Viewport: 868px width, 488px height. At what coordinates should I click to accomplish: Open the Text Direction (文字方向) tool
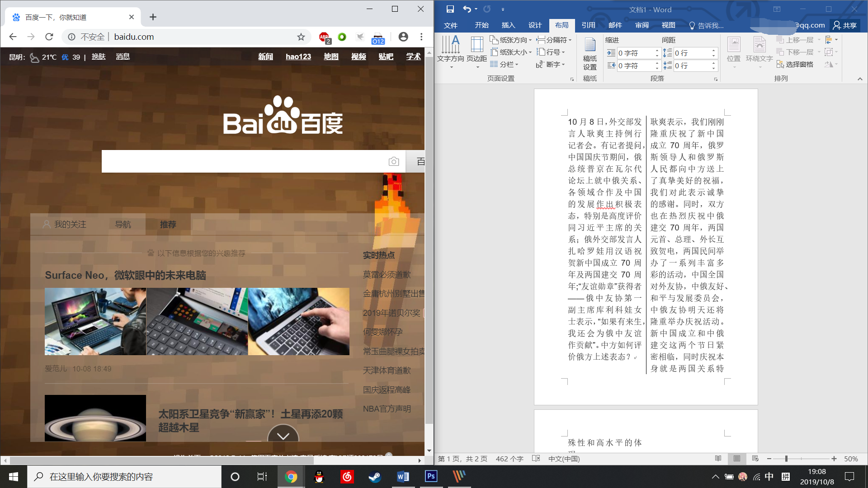pyautogui.click(x=450, y=51)
